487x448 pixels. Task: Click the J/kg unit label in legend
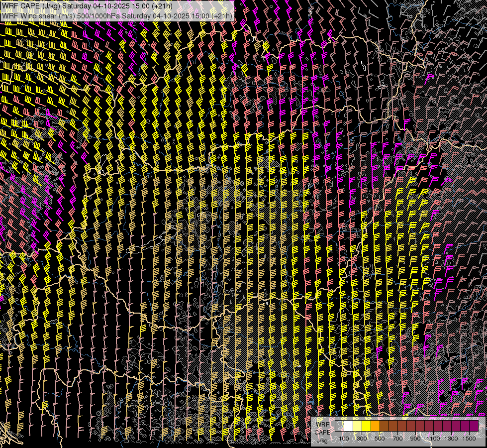coord(322,441)
